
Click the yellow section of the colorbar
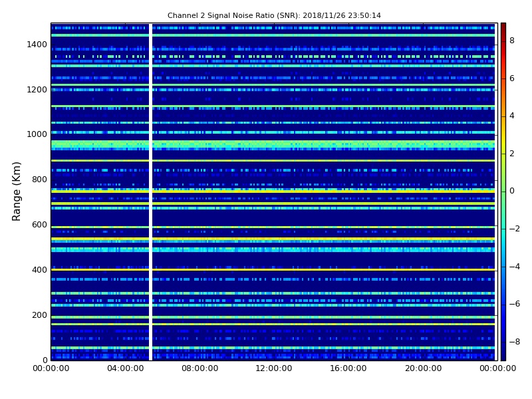(503, 134)
